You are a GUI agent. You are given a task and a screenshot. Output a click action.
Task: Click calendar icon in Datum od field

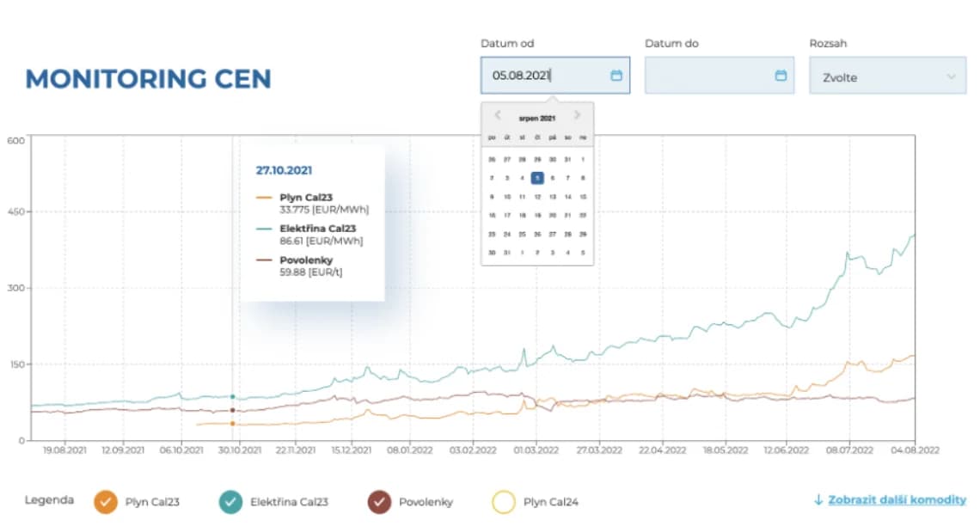616,76
